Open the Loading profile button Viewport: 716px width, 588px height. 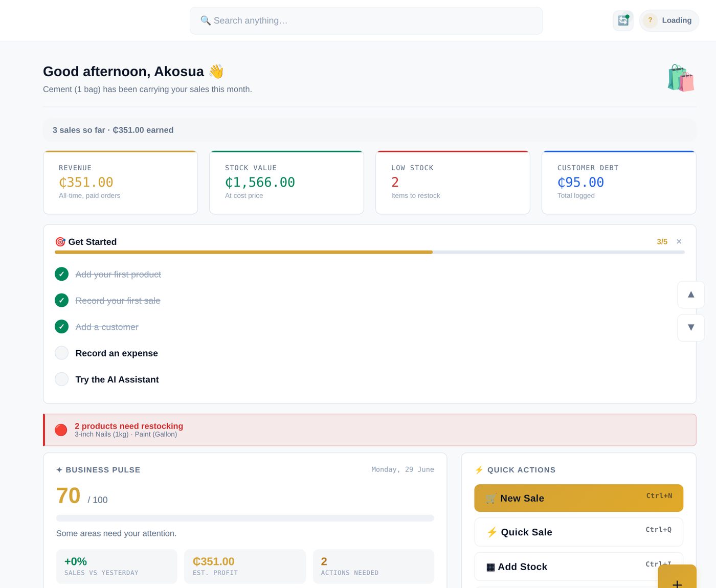tap(669, 20)
